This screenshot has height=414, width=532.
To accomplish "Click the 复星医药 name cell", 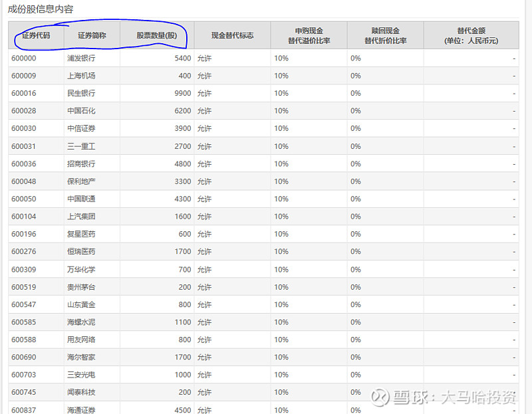I will tap(81, 235).
